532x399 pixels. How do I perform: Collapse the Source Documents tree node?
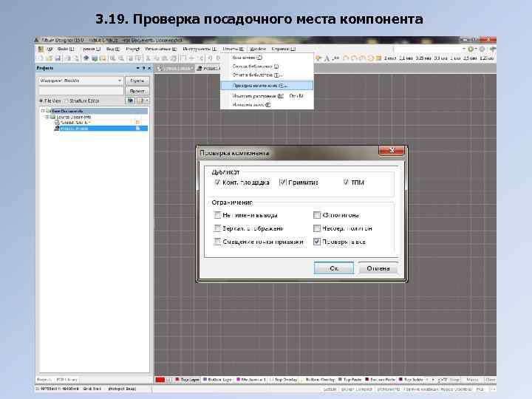point(47,117)
